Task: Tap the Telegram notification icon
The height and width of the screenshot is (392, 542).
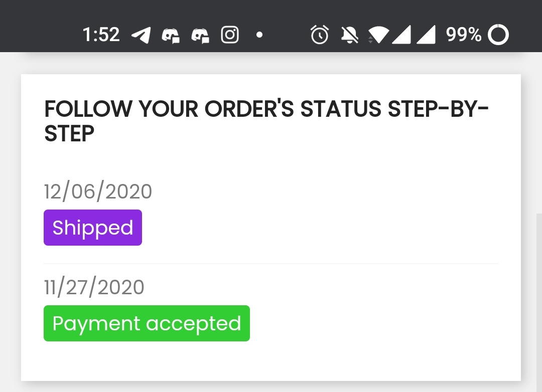Action: coord(141,35)
